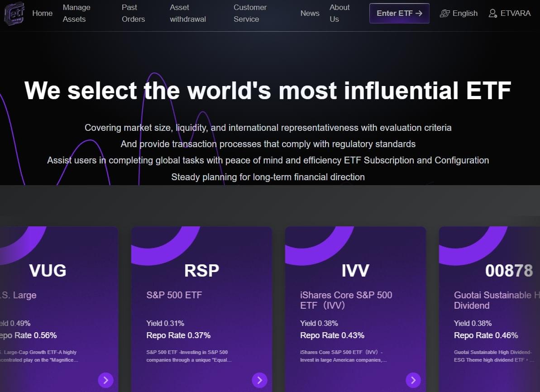Image resolution: width=540 pixels, height=392 pixels.
Task: Select About Us in the navigation
Action: (339, 13)
